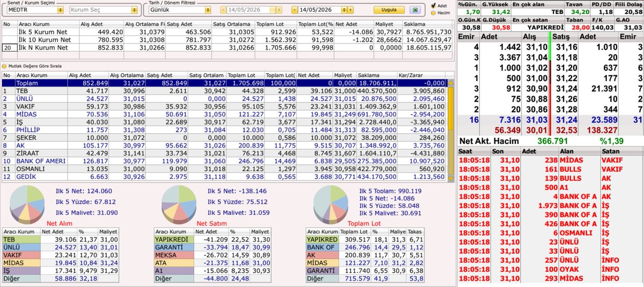Sort broker list by Toplam Lot column
Image resolution: width=644 pixels, height=287 pixels.
pyautogui.click(x=245, y=75)
